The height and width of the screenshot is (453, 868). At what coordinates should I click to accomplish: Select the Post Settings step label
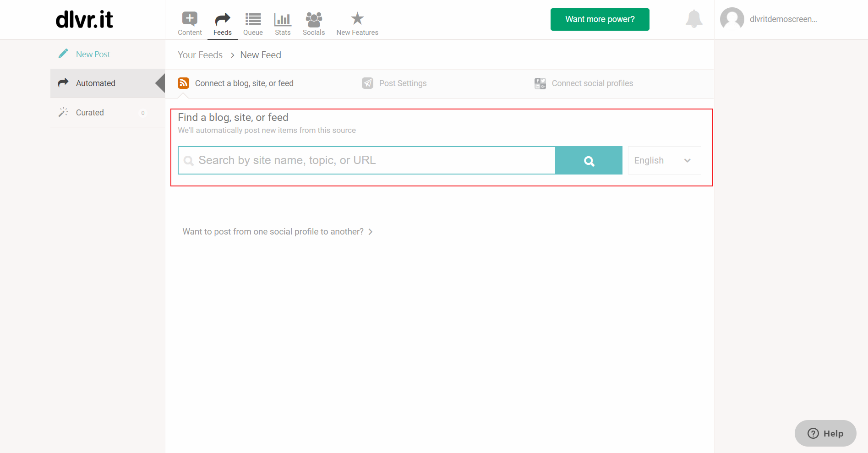(x=403, y=83)
